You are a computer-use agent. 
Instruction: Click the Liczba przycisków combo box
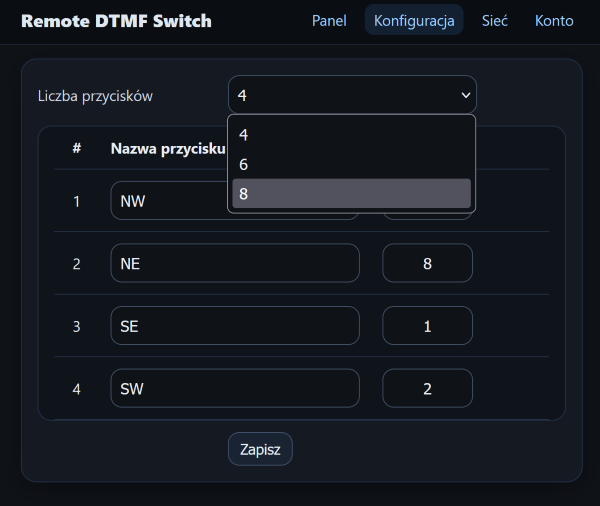pos(340,95)
